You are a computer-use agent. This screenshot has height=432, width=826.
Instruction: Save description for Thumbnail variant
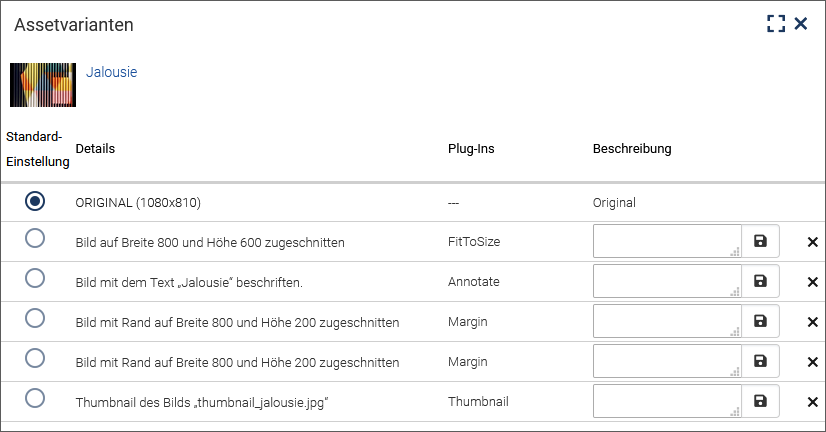(x=760, y=401)
